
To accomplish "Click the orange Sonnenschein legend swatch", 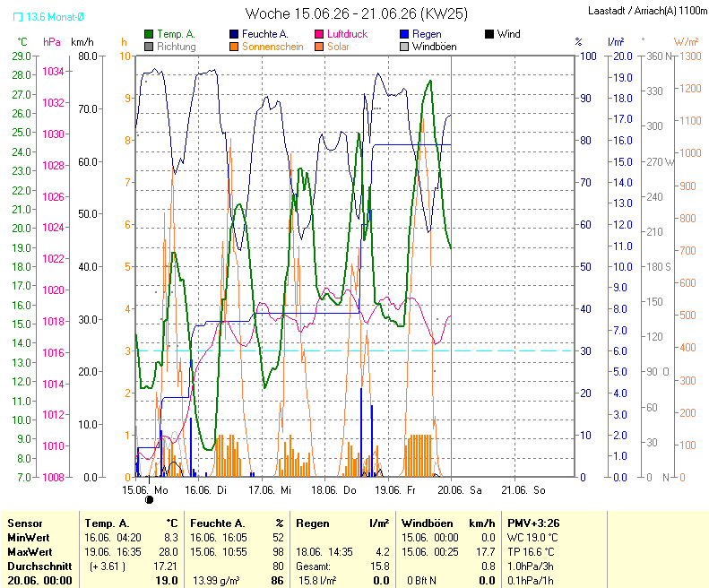I will [234, 47].
